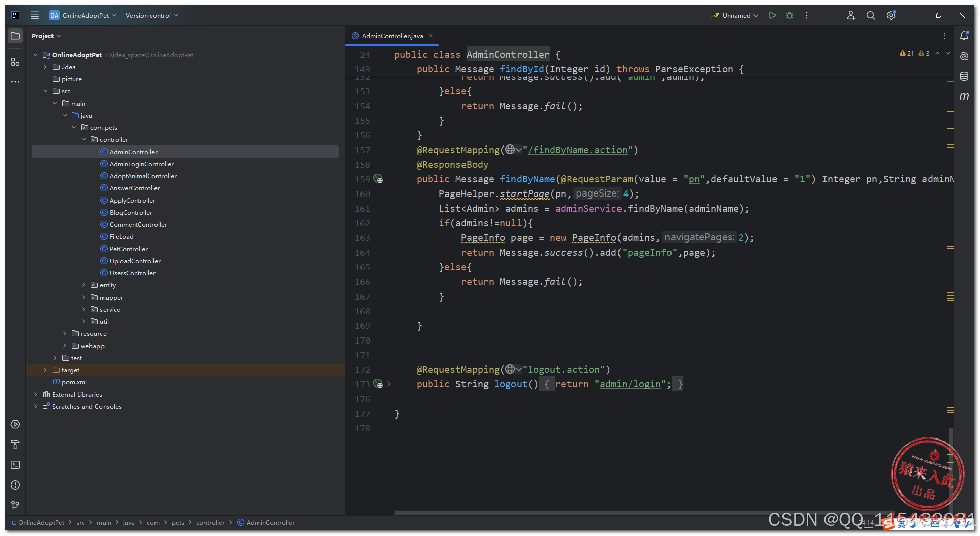This screenshot has width=980, height=536.
Task: Click logout.action mapping link
Action: tap(563, 370)
